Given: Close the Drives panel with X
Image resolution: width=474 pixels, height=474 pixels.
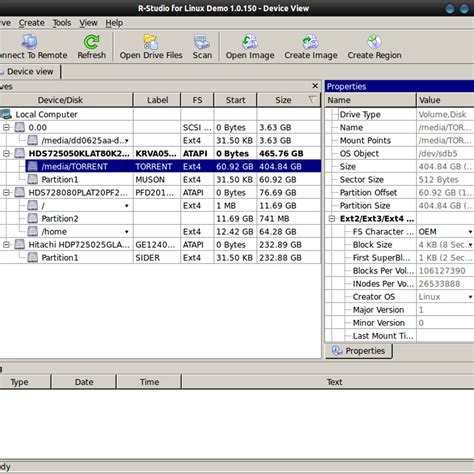Looking at the screenshot, I should point(315,86).
